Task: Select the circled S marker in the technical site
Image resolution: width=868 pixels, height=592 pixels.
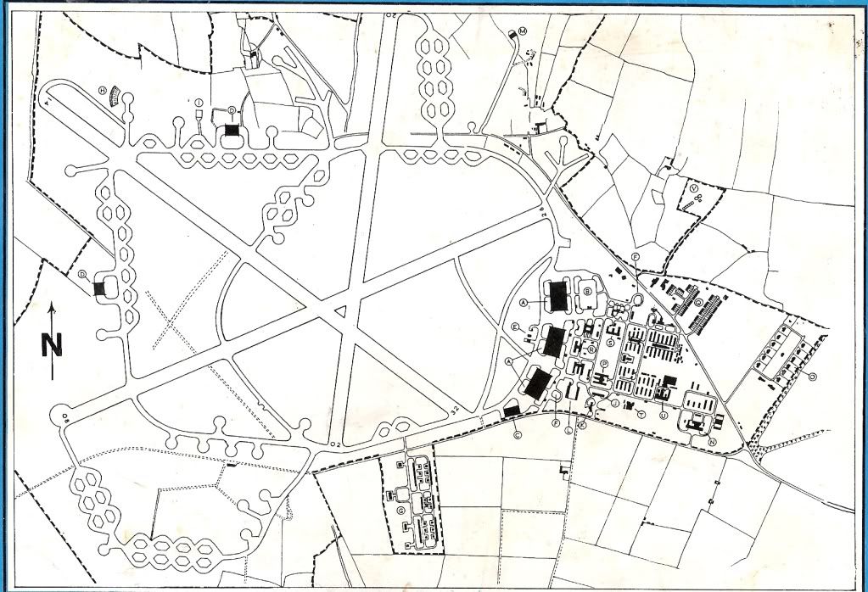Action: pos(611,342)
